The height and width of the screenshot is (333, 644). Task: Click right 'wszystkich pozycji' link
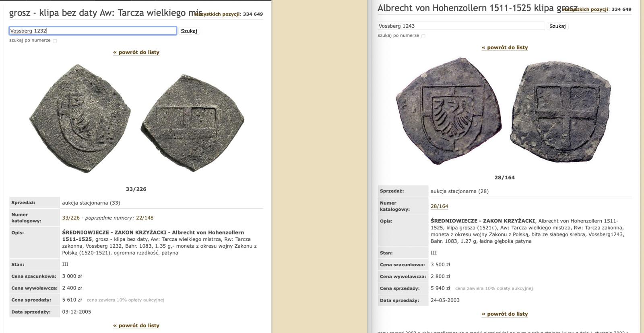pyautogui.click(x=585, y=9)
